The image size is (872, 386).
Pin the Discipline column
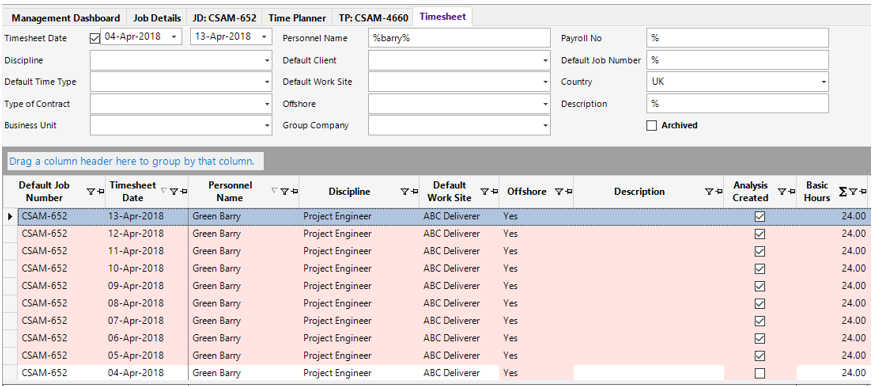[414, 192]
